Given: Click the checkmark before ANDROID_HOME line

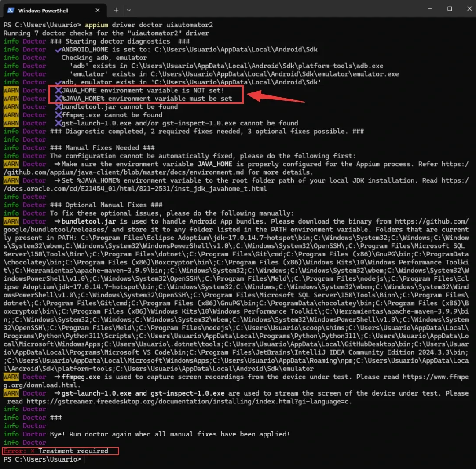Looking at the screenshot, I should click(x=58, y=50).
